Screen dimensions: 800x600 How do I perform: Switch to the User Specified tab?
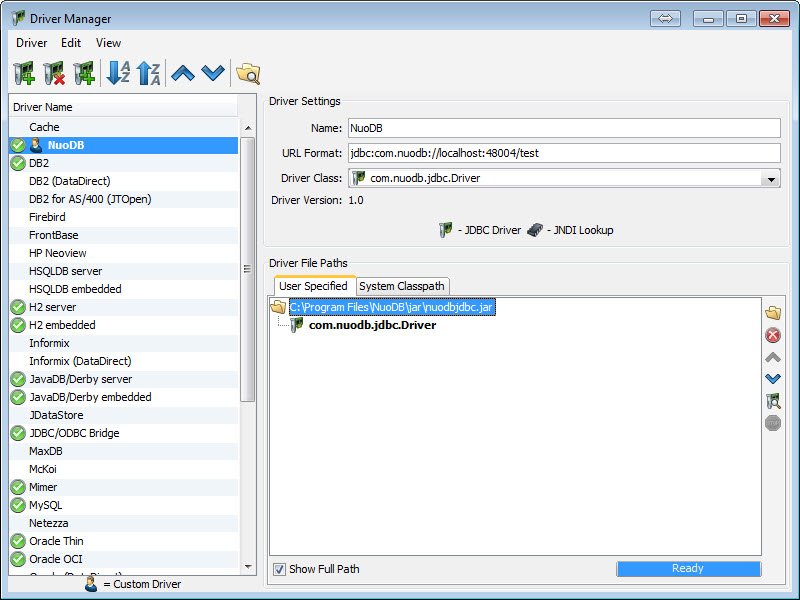click(x=313, y=286)
